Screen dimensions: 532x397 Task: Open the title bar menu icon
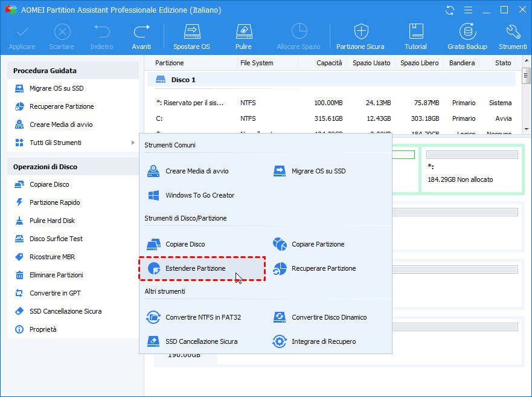(468, 10)
